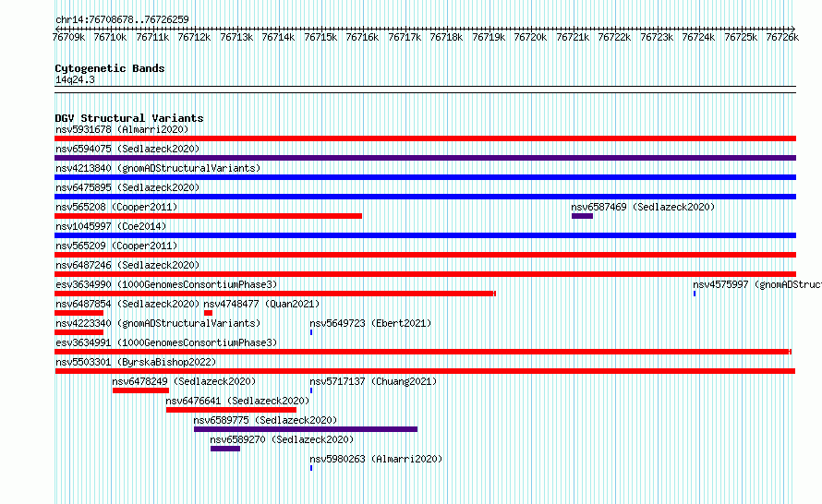
Task: Click the purple bar under nsv6589775
Action: [306, 429]
